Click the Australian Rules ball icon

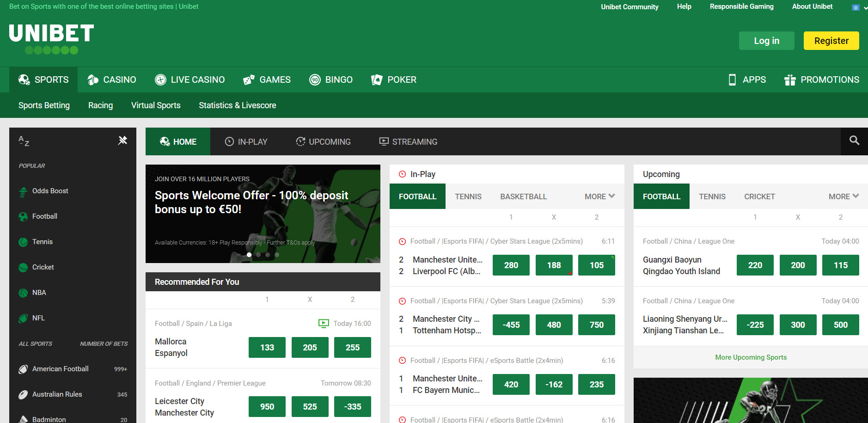click(23, 394)
